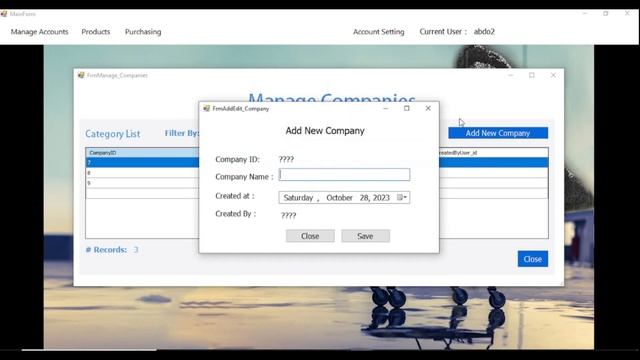
Task: Focus the Company Name input field
Action: pyautogui.click(x=344, y=175)
